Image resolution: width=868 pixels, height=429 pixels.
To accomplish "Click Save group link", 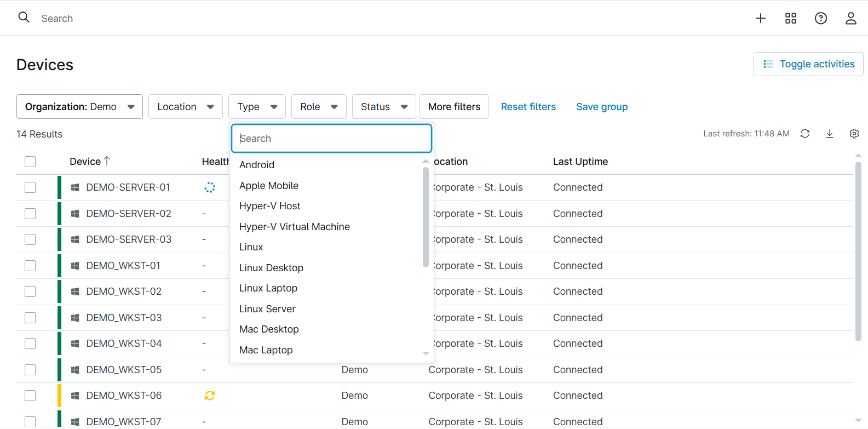I will (x=602, y=107).
